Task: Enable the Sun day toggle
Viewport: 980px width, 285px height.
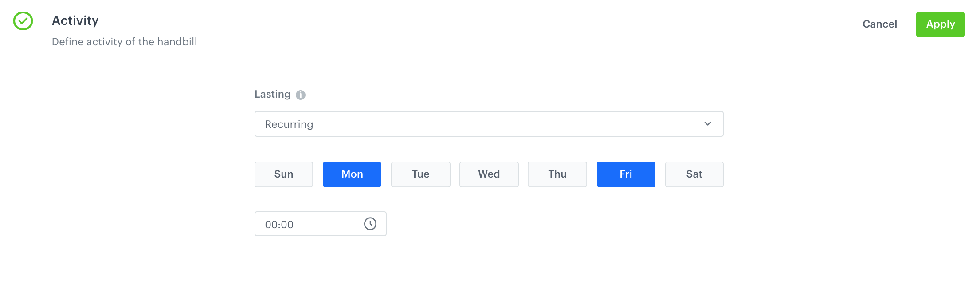Action: click(x=284, y=174)
